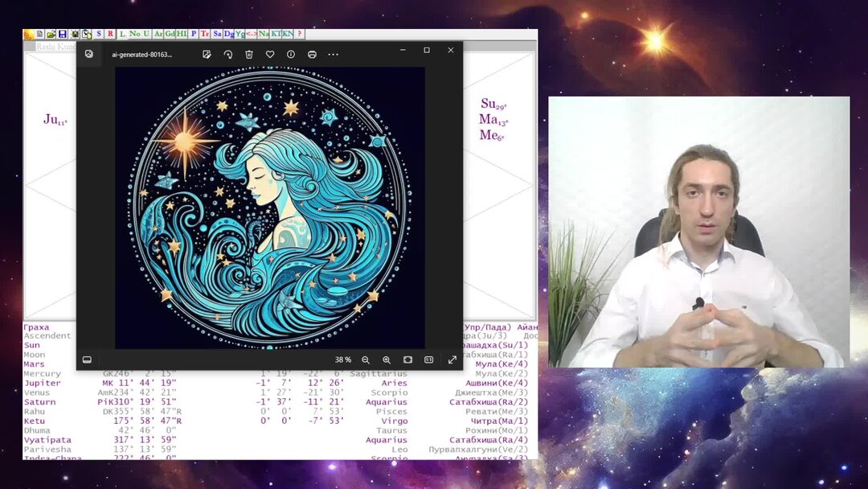868x489 pixels.
Task: Click the mermaid image in Photos viewer
Action: [270, 208]
